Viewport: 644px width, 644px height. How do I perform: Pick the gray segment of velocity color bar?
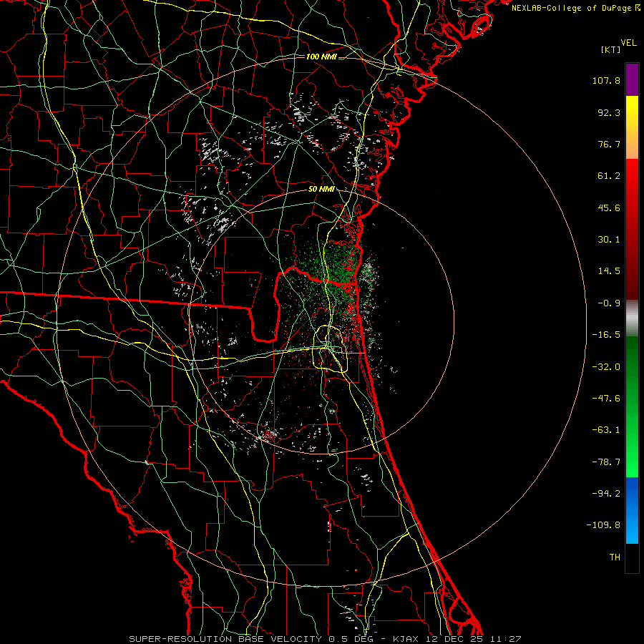632,318
